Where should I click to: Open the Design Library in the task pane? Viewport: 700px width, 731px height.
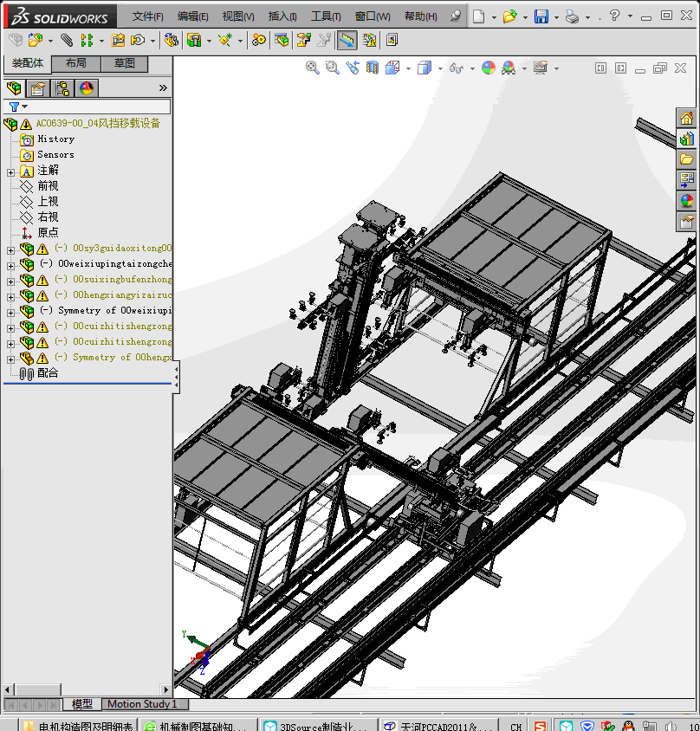click(x=687, y=139)
